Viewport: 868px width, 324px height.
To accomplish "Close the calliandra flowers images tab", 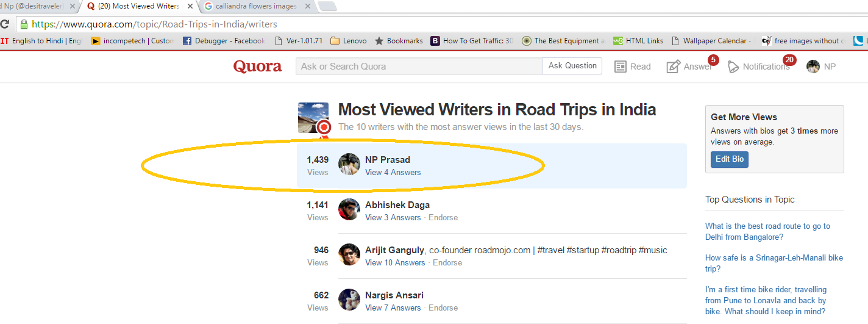I will (x=307, y=7).
